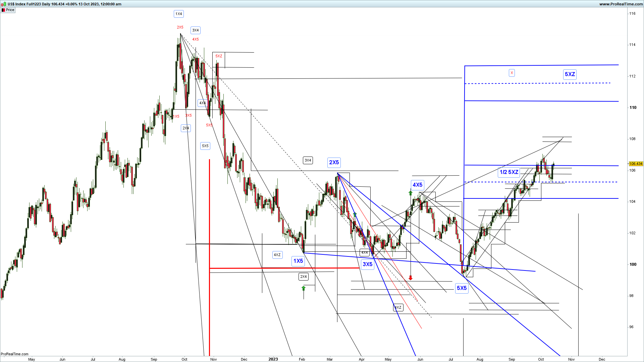Select the red down arrow marker

tap(411, 278)
